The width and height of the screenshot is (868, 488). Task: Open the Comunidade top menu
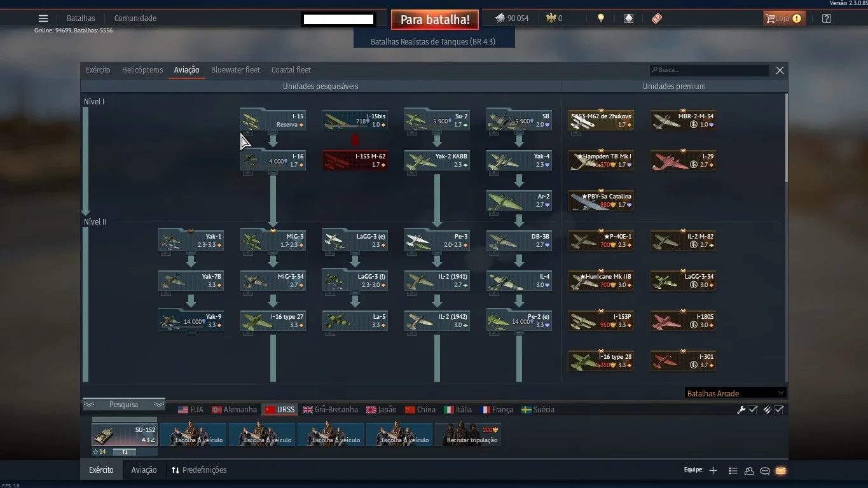pos(135,18)
